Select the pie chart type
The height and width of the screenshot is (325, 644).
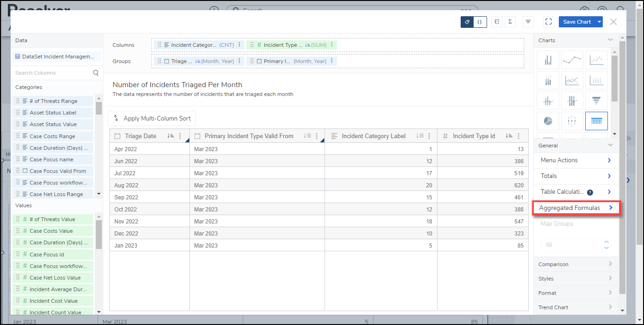click(x=548, y=121)
